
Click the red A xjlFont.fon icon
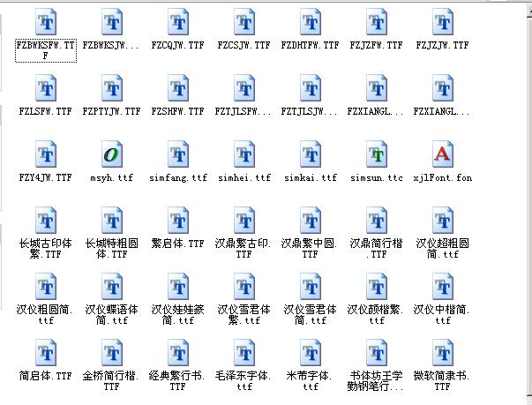pos(442,154)
